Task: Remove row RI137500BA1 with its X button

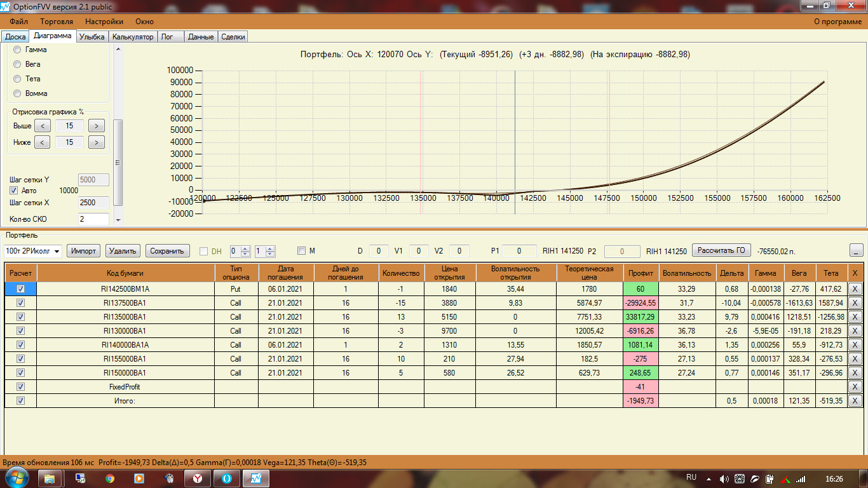Action: 855,302
